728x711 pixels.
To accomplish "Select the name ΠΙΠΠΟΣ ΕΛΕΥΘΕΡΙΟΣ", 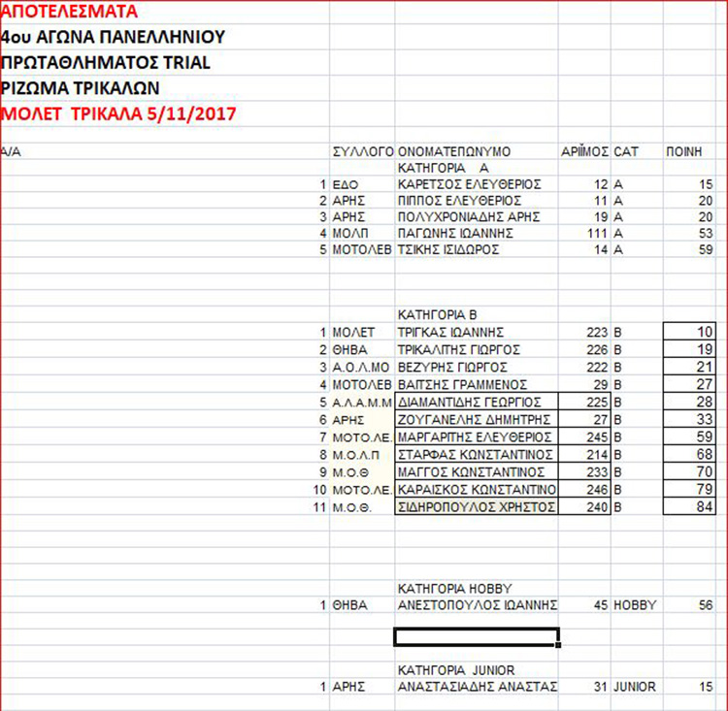I will click(460, 201).
